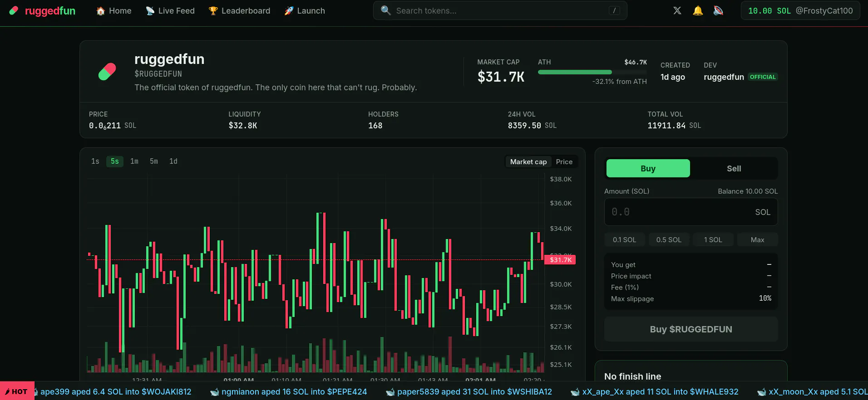Select the 1d chart interval
Viewport: 868px width, 400px height.
point(173,161)
